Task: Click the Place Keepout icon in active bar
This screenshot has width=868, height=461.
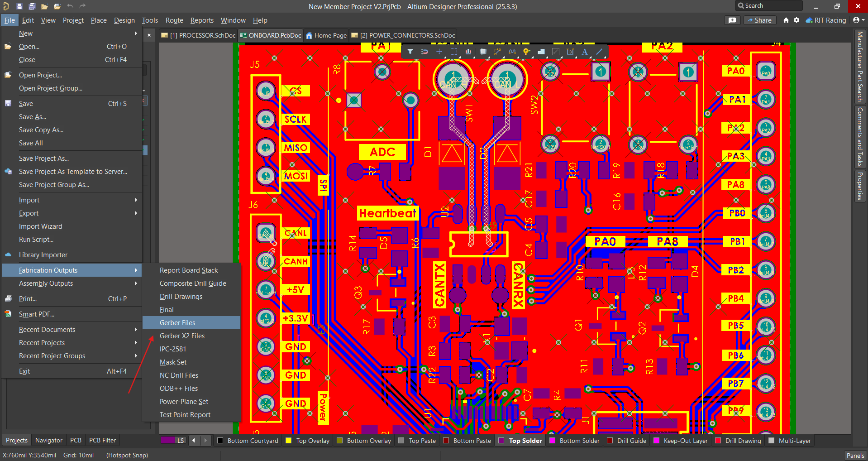Action: 556,52
